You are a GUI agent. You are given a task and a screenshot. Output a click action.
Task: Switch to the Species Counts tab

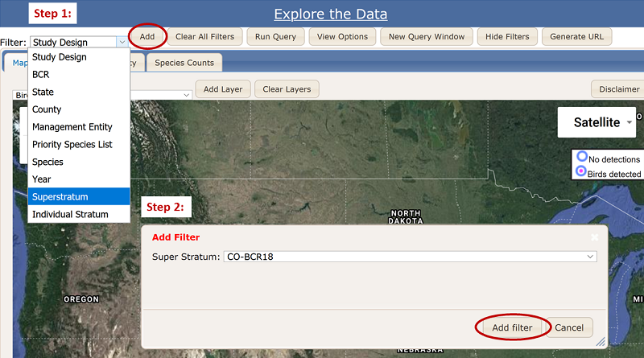[x=184, y=63]
